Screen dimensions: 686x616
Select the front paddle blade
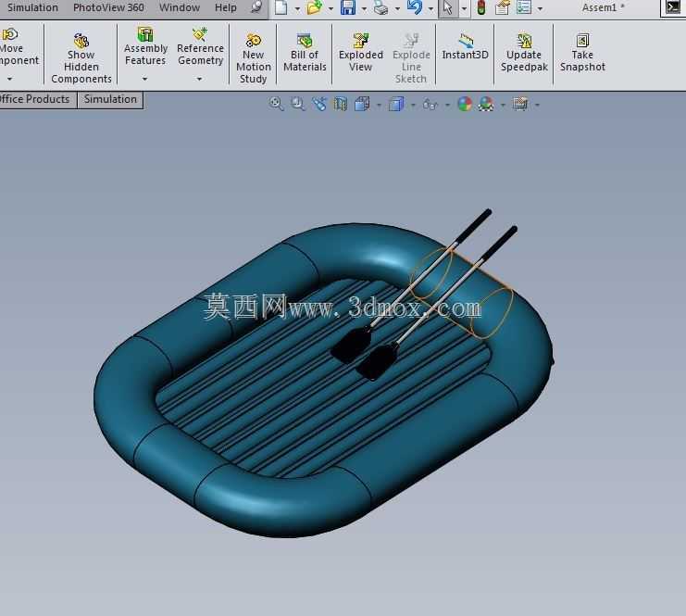[x=375, y=362]
